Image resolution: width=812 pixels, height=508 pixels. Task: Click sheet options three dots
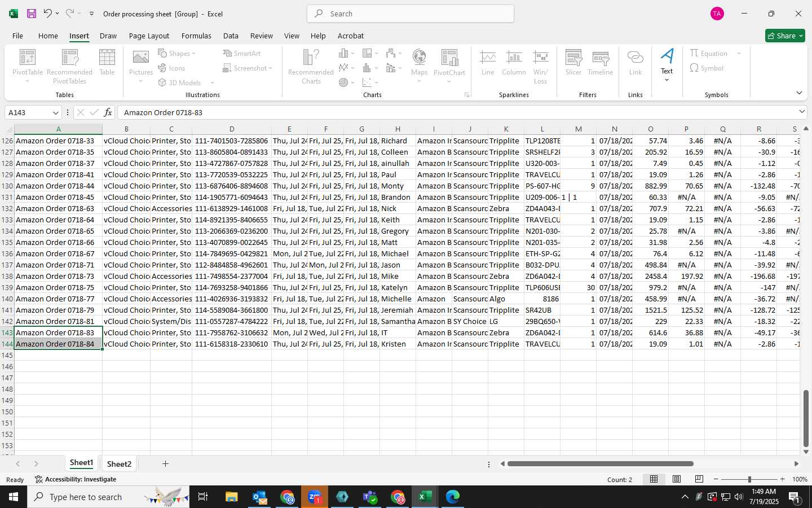(489, 464)
